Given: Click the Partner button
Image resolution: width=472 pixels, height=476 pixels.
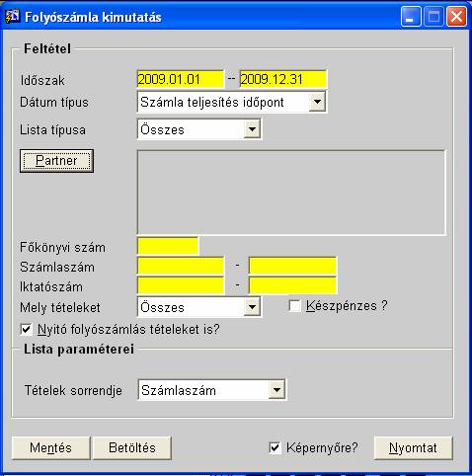Looking at the screenshot, I should 56,161.
